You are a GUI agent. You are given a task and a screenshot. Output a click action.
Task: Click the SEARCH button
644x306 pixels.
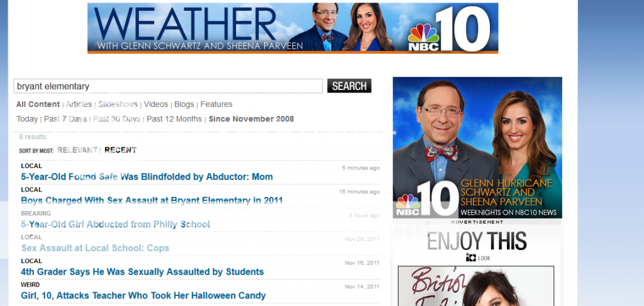349,86
